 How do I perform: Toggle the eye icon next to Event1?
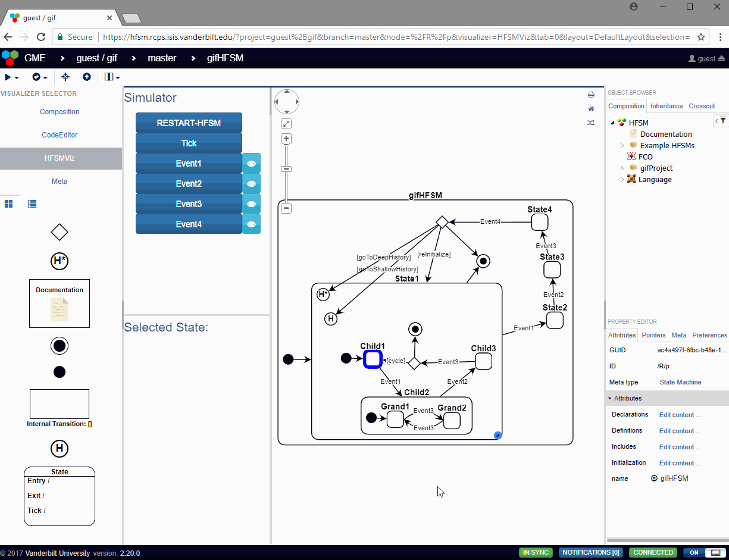pos(251,163)
